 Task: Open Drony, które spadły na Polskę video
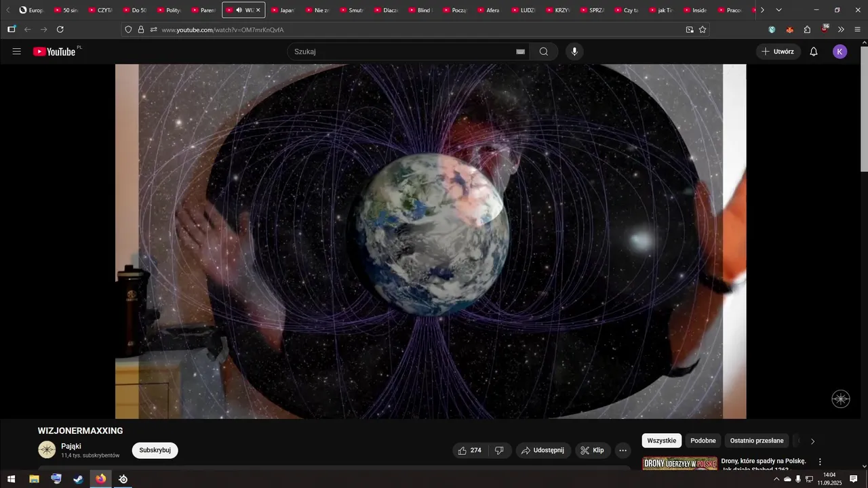click(764, 465)
